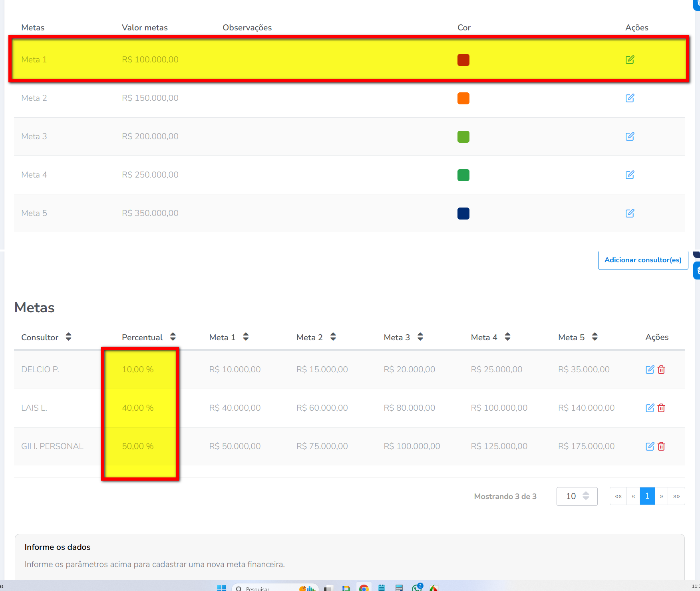Sort table by Consultor column

click(68, 337)
